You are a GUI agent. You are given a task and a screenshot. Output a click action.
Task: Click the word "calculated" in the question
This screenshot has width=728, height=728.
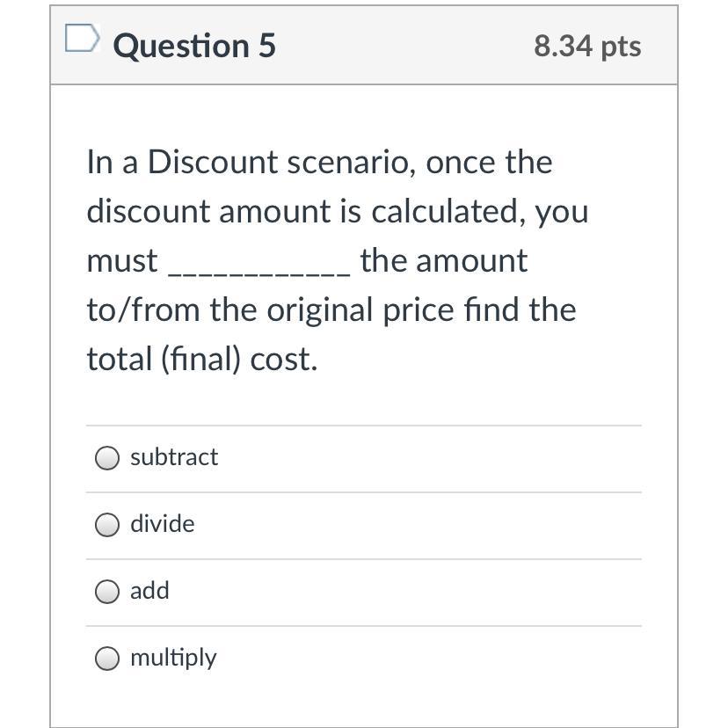click(448, 212)
